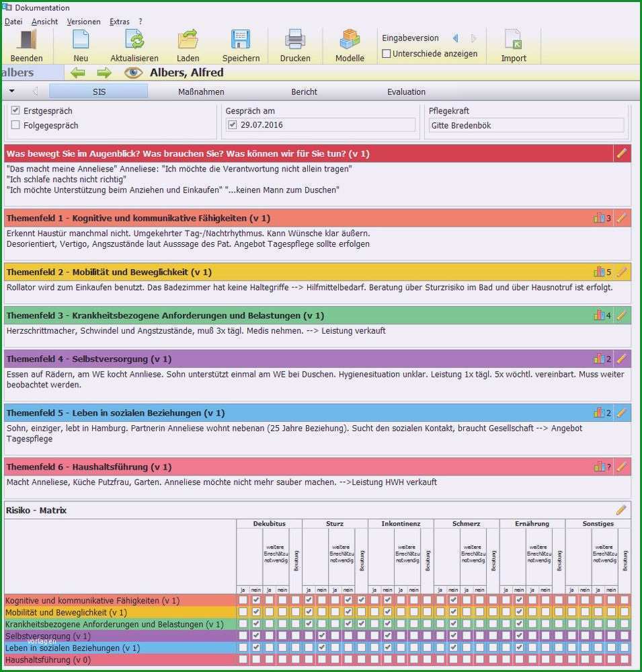Click the eye icon beside Albers, Alfred
Image resolution: width=642 pixels, height=672 pixels.
coord(133,73)
